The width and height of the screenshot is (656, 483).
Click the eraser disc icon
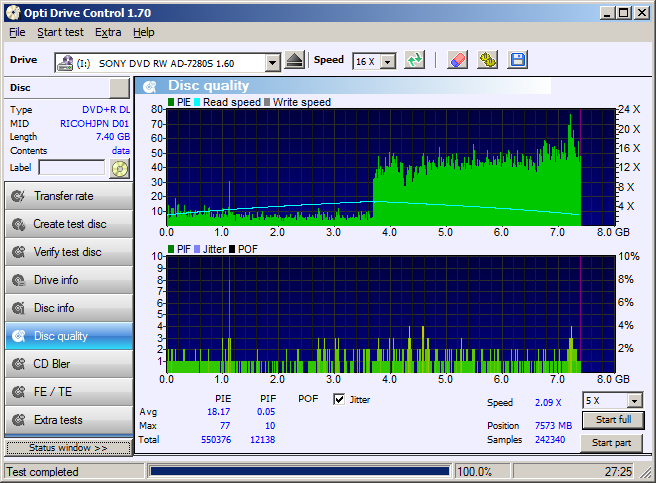pos(457,60)
